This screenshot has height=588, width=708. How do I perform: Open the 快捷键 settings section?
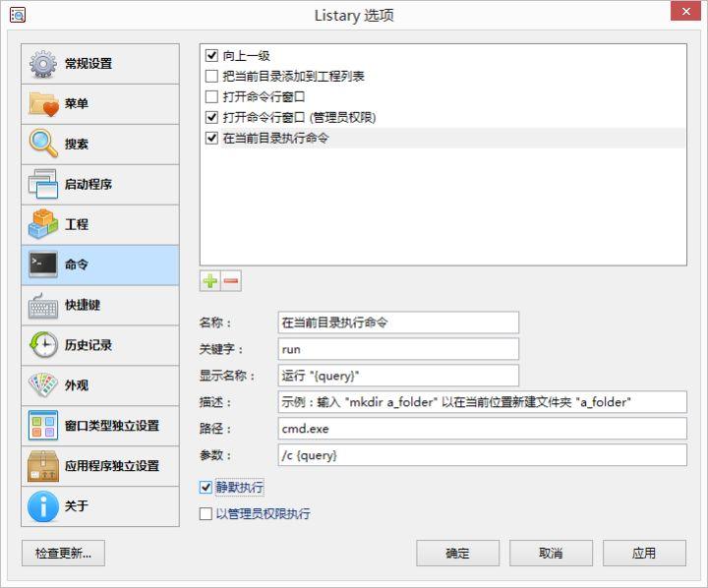(x=99, y=305)
